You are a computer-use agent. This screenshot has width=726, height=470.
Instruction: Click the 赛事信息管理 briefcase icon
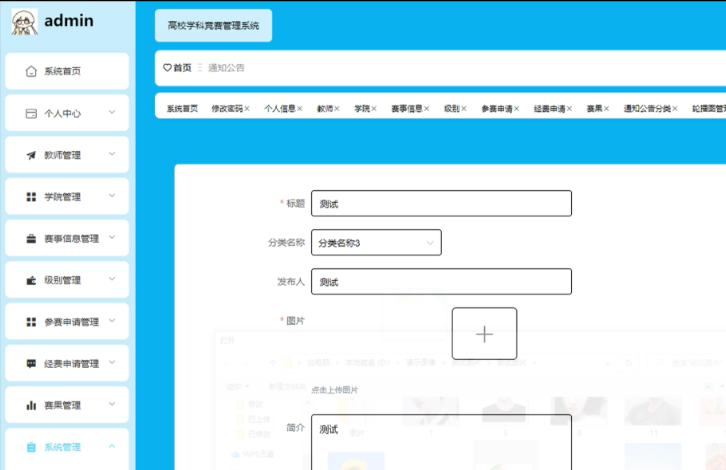pyautogui.click(x=31, y=239)
